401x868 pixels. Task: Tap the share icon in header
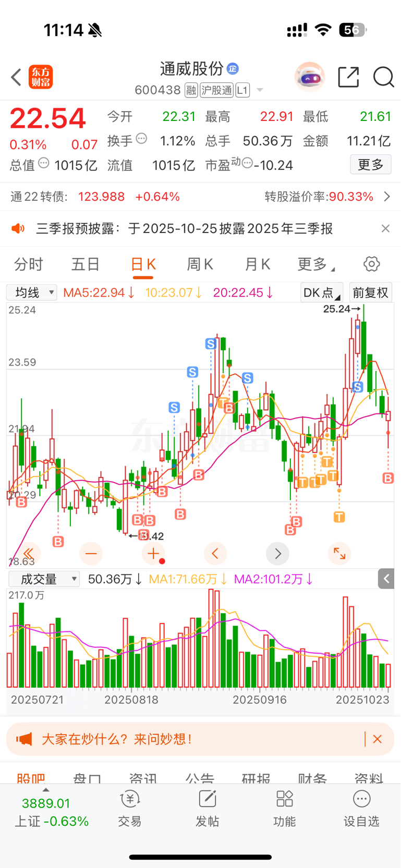tap(348, 77)
